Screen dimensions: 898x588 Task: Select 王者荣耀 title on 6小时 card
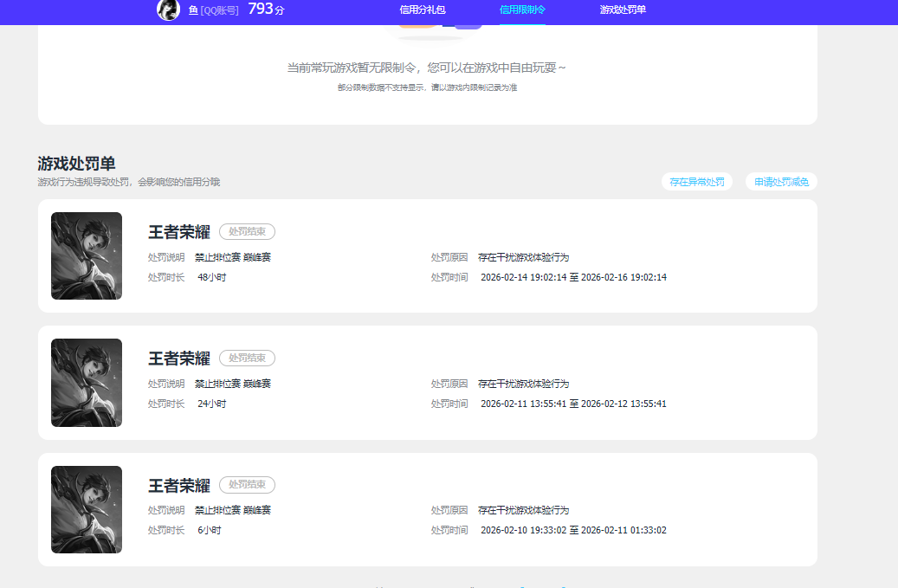click(179, 486)
